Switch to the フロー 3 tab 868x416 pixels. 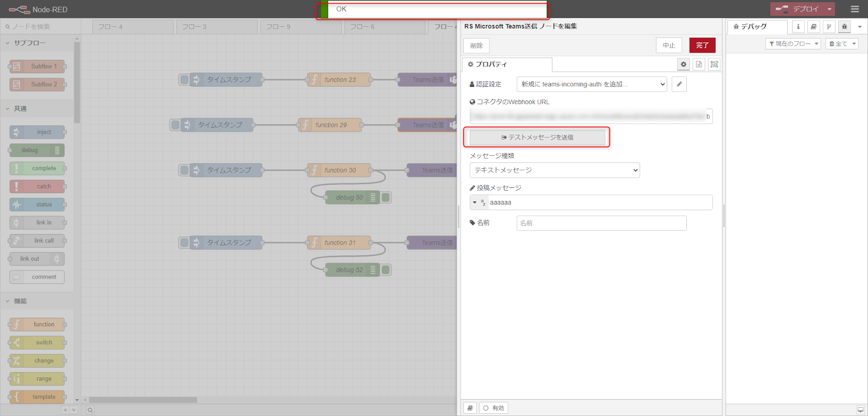tap(217, 27)
